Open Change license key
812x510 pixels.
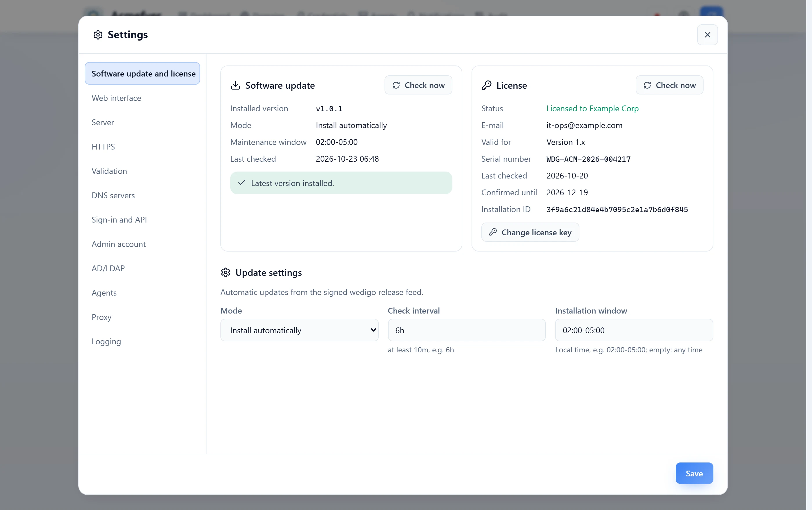coord(530,232)
